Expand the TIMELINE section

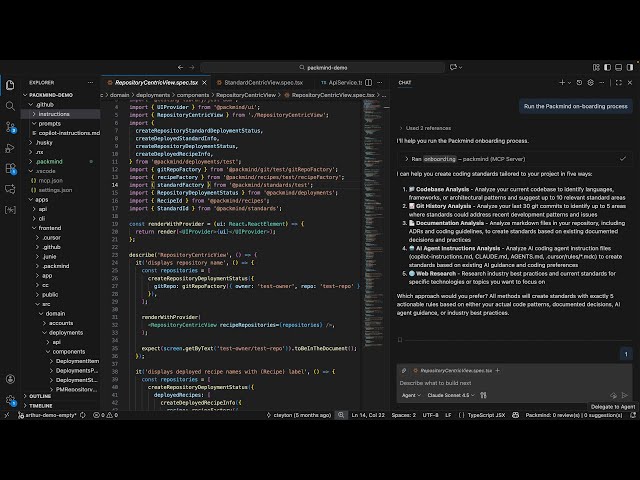pyautogui.click(x=61, y=406)
